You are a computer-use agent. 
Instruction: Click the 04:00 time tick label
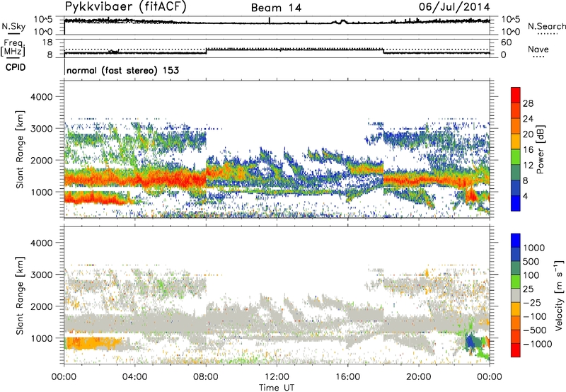click(134, 377)
